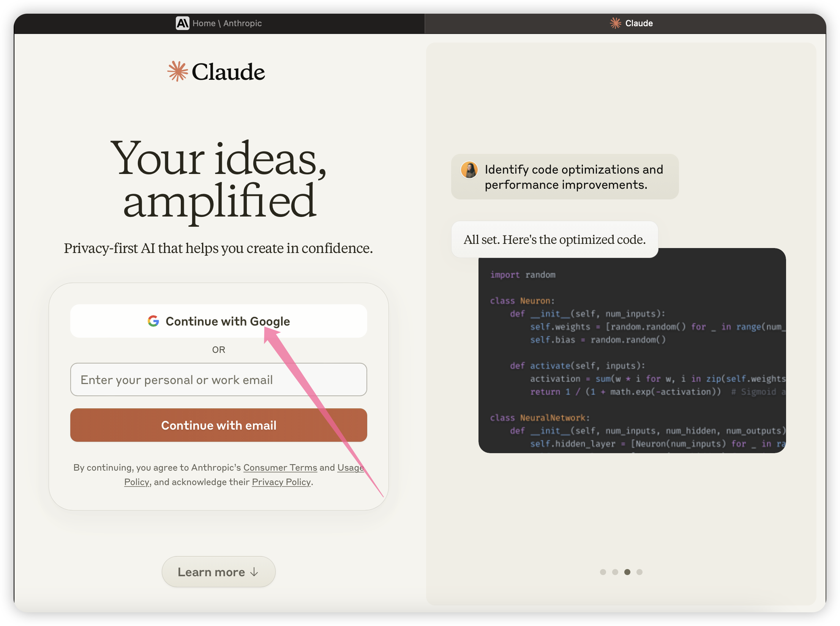
Task: Click 'import random' line in code
Action: (523, 275)
